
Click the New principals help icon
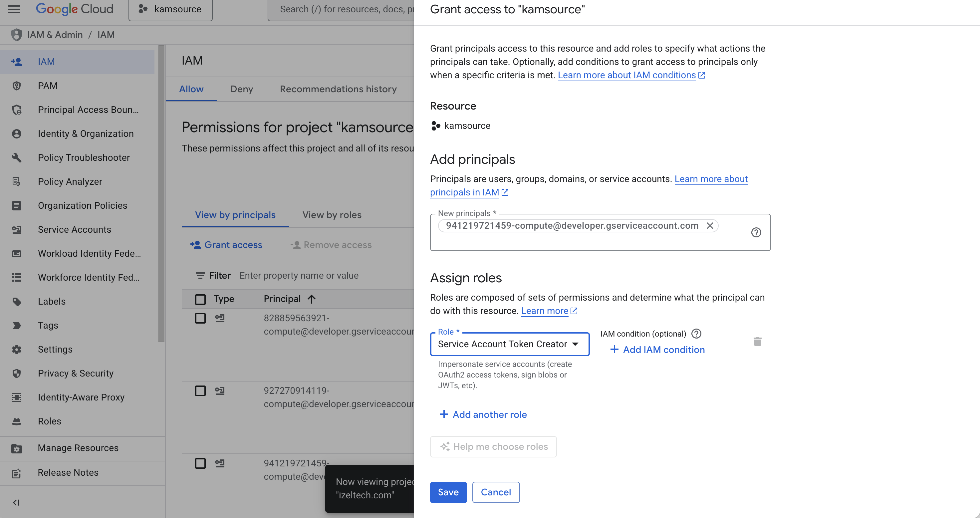(x=756, y=232)
